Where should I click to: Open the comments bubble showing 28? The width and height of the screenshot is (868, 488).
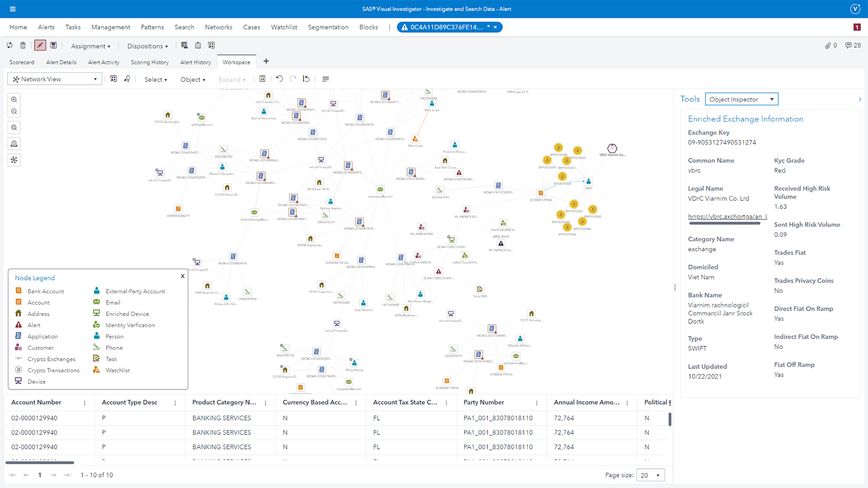click(853, 45)
